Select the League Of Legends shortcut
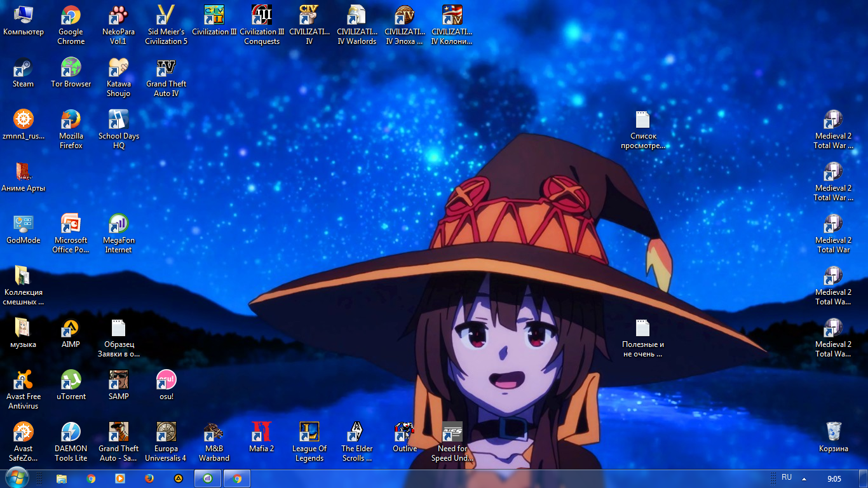Image resolution: width=868 pixels, height=488 pixels. pos(309,442)
